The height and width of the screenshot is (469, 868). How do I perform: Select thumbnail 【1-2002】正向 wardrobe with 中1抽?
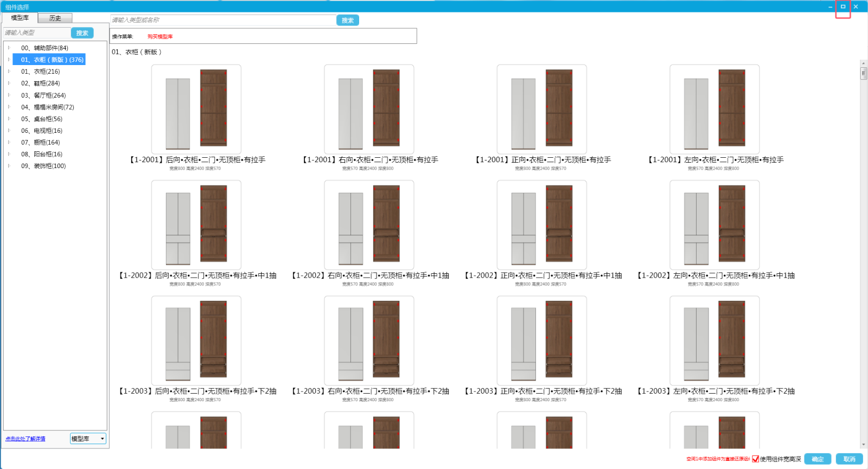pos(541,224)
